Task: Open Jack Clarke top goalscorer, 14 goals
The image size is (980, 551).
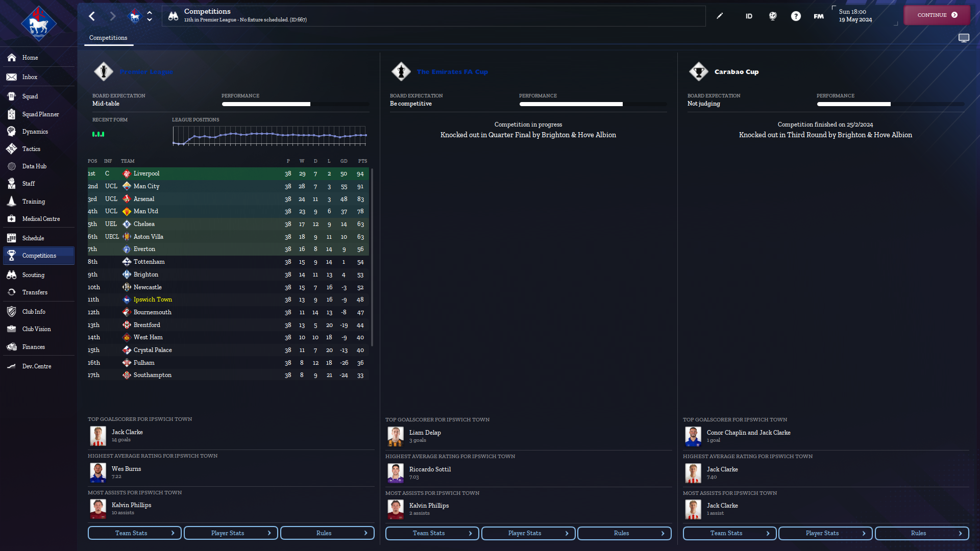Action: [127, 432]
